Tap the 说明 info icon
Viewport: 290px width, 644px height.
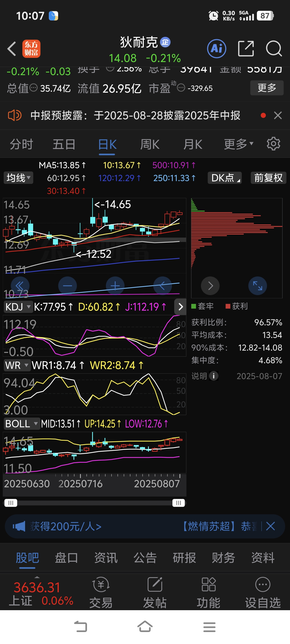coord(213,376)
